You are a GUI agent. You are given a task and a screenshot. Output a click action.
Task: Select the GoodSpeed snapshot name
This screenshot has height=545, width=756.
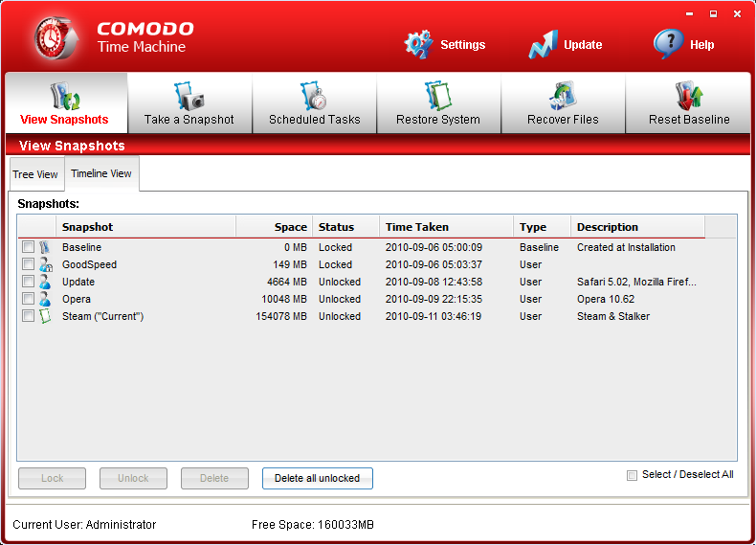(x=89, y=264)
